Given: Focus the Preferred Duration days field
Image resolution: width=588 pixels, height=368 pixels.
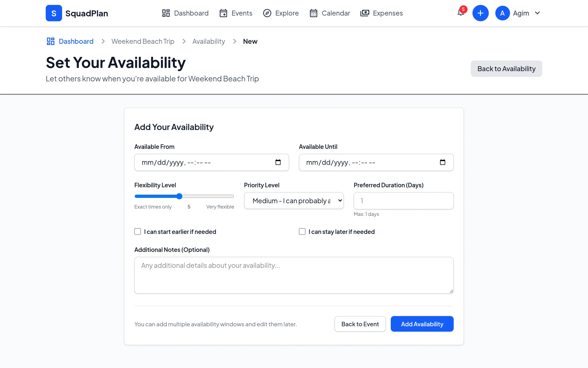Looking at the screenshot, I should [403, 201].
